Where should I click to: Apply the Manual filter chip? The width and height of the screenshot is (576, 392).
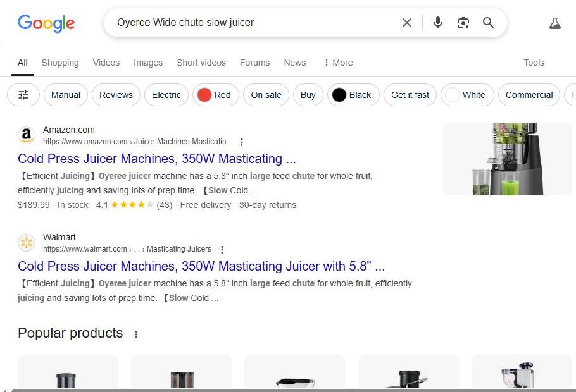[x=66, y=95]
